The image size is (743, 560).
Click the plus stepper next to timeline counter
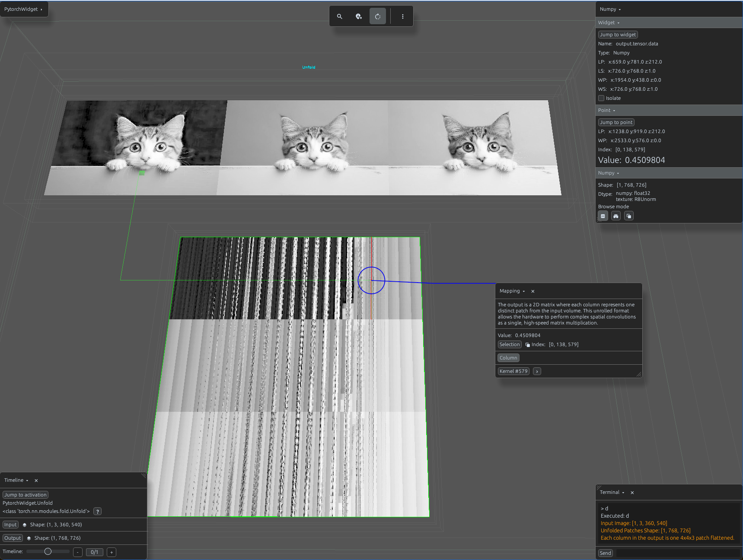pyautogui.click(x=112, y=552)
